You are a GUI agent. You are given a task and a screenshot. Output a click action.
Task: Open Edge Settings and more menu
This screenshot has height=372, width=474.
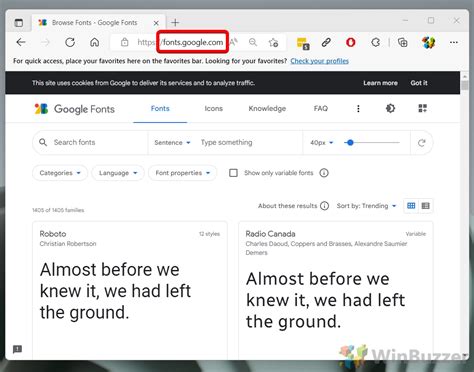454,42
